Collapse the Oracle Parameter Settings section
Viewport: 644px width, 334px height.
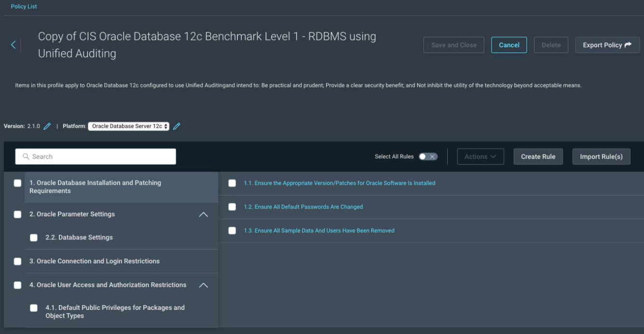(x=204, y=214)
